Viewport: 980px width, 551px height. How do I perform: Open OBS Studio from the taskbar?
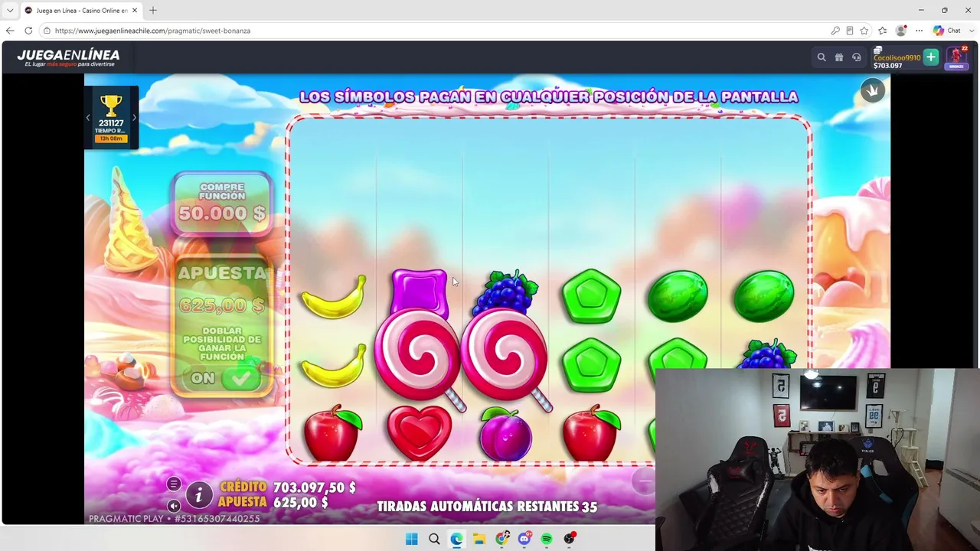click(x=570, y=539)
